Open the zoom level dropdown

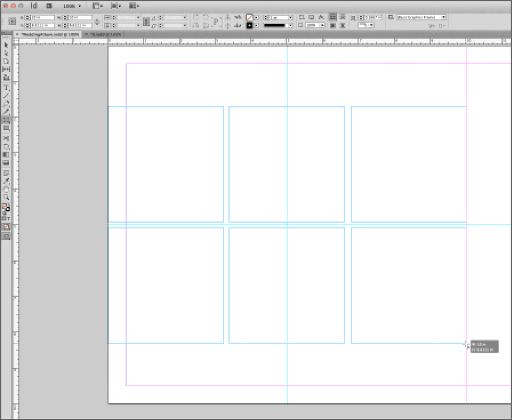click(72, 6)
